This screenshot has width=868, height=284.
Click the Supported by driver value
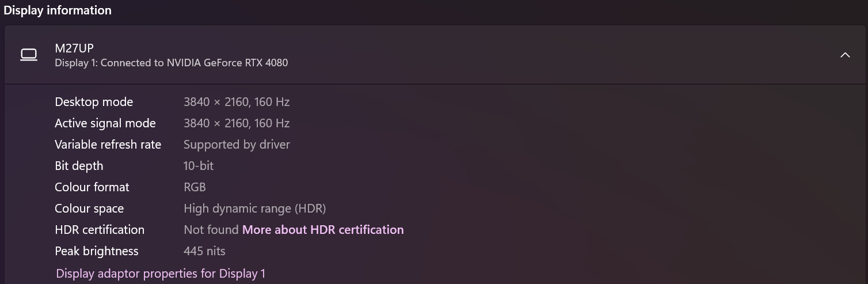[x=237, y=145]
